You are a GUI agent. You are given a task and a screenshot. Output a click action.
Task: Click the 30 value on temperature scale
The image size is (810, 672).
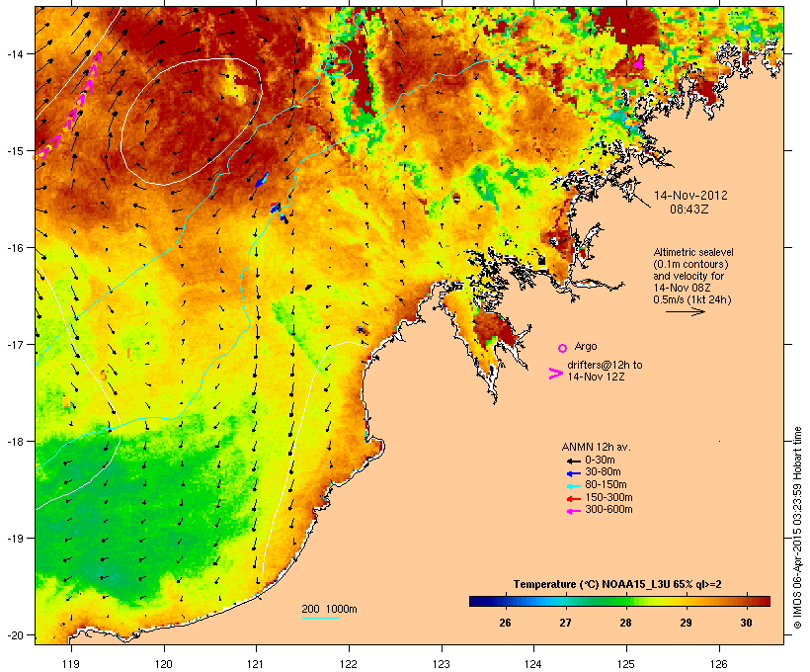coord(746,623)
